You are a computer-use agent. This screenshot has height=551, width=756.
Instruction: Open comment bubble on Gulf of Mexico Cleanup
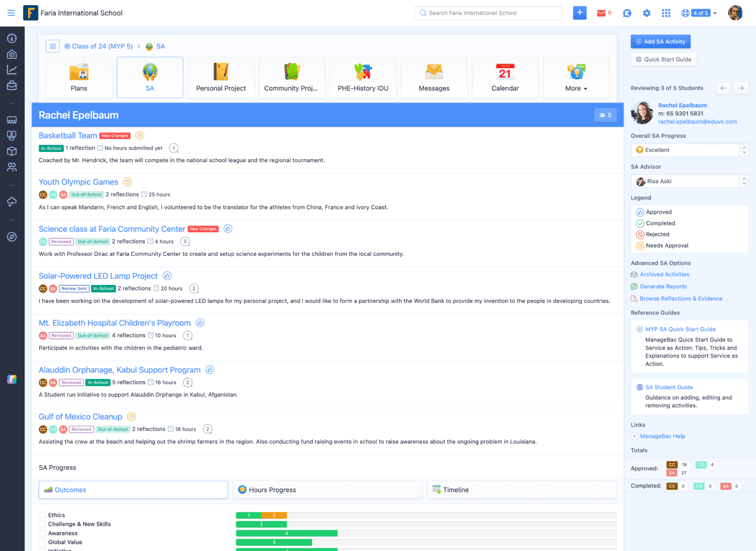pos(208,429)
